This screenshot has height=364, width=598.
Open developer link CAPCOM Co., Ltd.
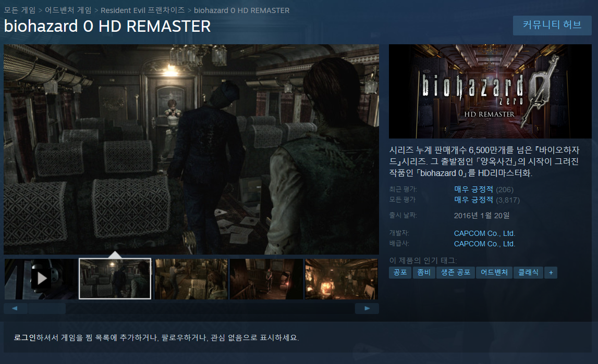pyautogui.click(x=484, y=233)
